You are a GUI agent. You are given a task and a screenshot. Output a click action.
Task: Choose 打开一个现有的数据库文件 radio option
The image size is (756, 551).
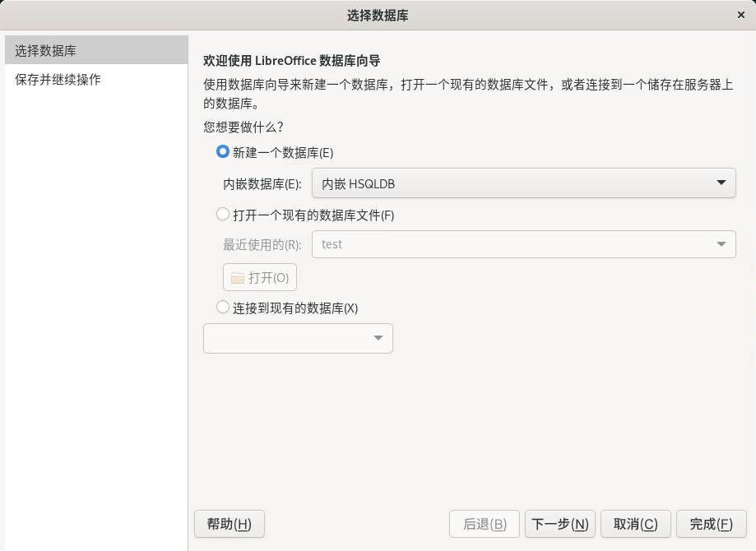pyautogui.click(x=222, y=215)
